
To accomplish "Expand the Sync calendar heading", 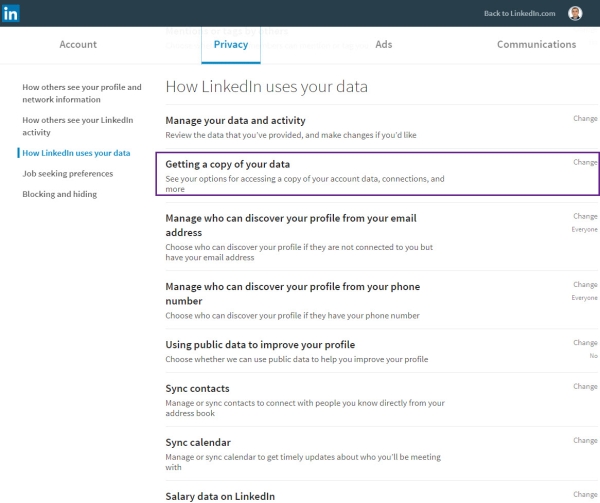I will pyautogui.click(x=198, y=443).
